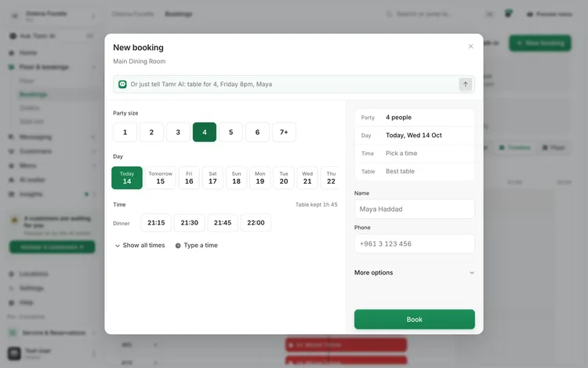Click the Phone input field
Image resolution: width=588 pixels, height=368 pixels.
tap(415, 244)
